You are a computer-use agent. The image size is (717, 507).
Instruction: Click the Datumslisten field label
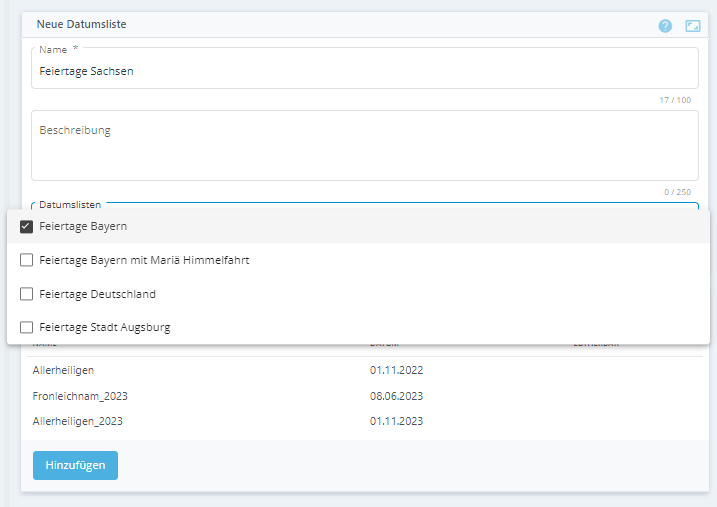click(x=70, y=204)
